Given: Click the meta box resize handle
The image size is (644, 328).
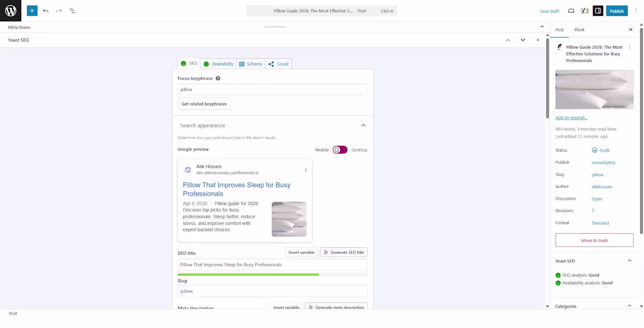Looking at the screenshot, I should coord(275,27).
